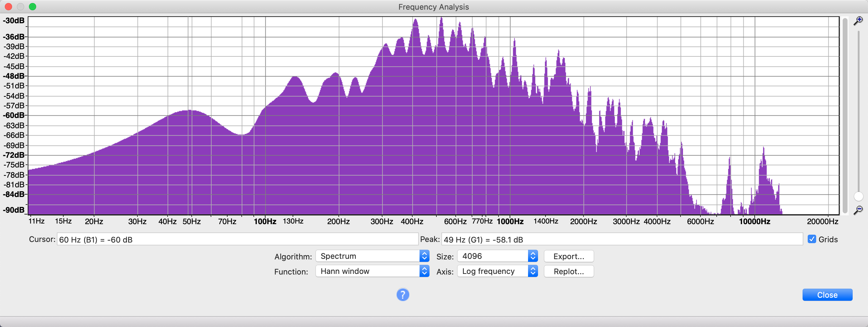Expand the Size dropdown showing 4096
Image resolution: width=868 pixels, height=327 pixels.
[497, 256]
